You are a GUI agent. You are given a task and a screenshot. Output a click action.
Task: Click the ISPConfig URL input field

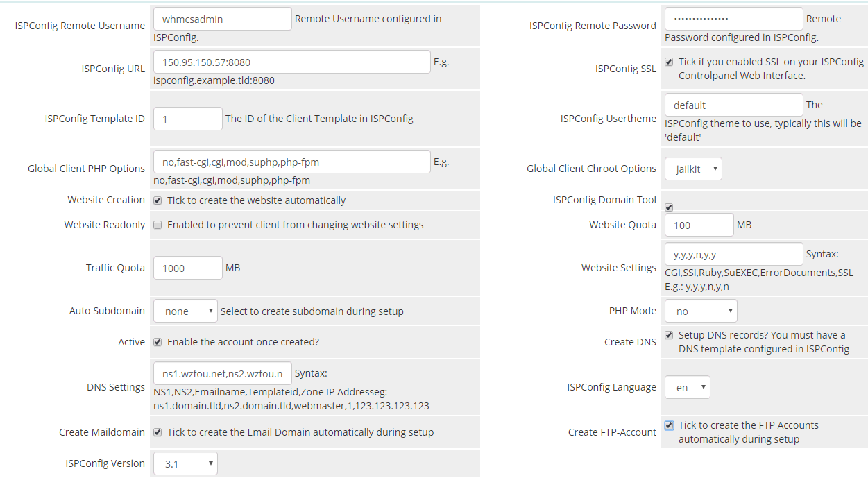pyautogui.click(x=291, y=62)
